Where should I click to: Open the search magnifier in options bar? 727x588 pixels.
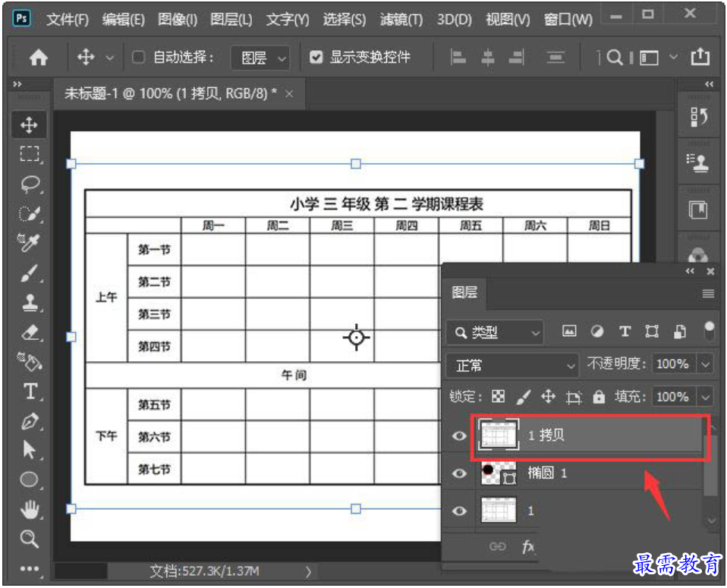pos(615,58)
